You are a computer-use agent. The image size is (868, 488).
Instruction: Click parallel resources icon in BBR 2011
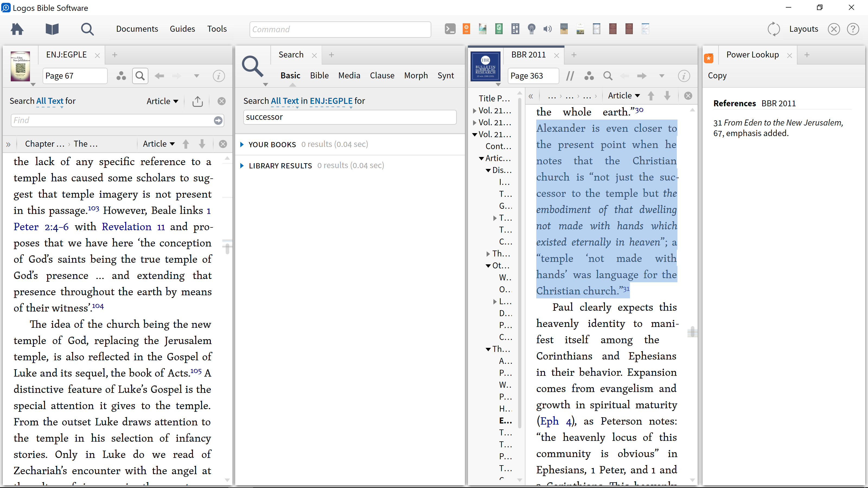570,76
